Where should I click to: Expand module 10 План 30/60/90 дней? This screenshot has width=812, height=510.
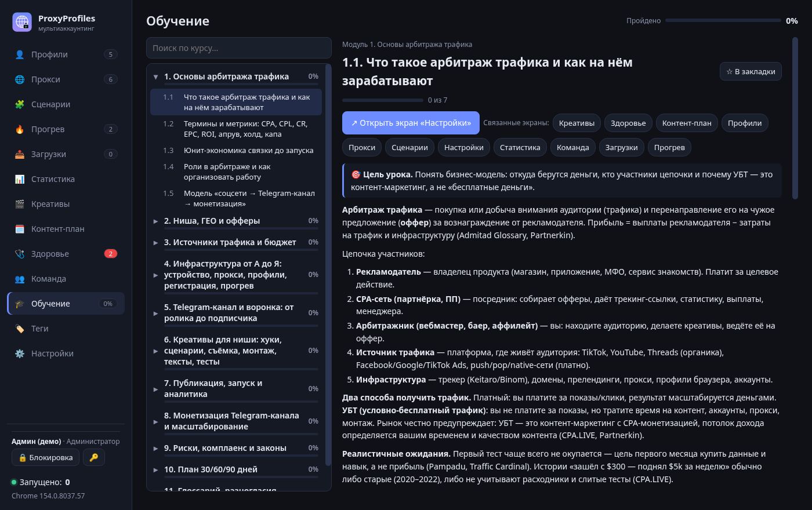pyautogui.click(x=235, y=469)
